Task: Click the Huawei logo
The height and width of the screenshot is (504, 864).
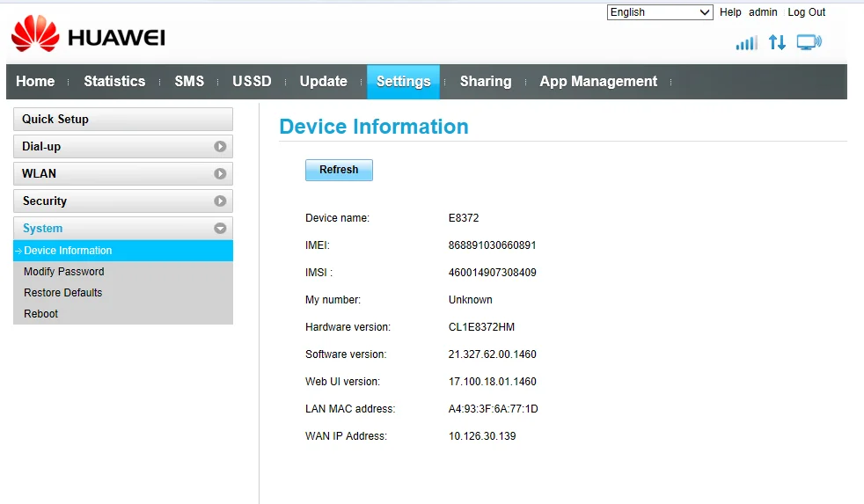Action: coord(88,34)
